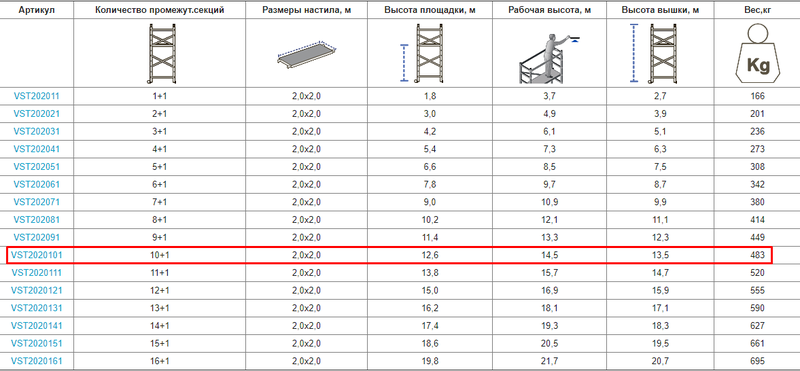
Task: Click the Высота площадки, м header
Action: tap(431, 10)
